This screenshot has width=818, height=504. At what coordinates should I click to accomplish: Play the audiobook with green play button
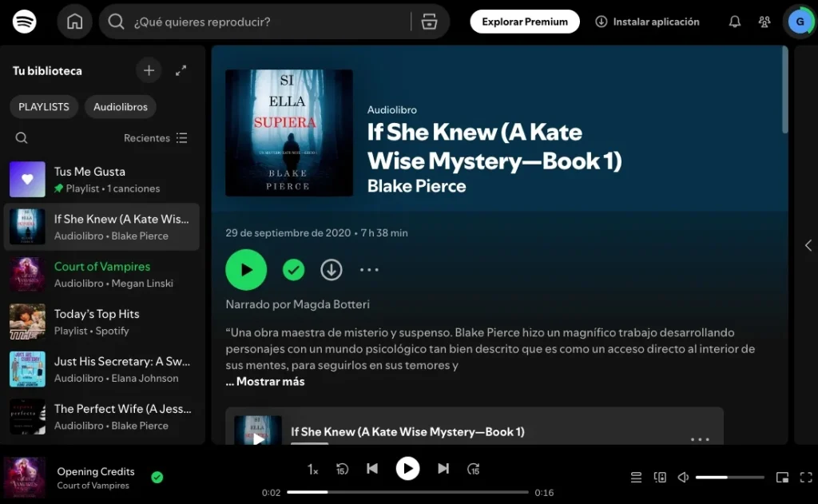[246, 270]
